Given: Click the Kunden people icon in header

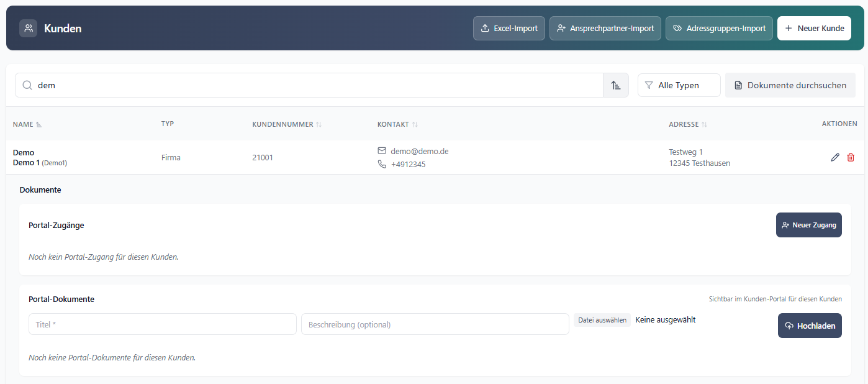Looking at the screenshot, I should (x=28, y=28).
